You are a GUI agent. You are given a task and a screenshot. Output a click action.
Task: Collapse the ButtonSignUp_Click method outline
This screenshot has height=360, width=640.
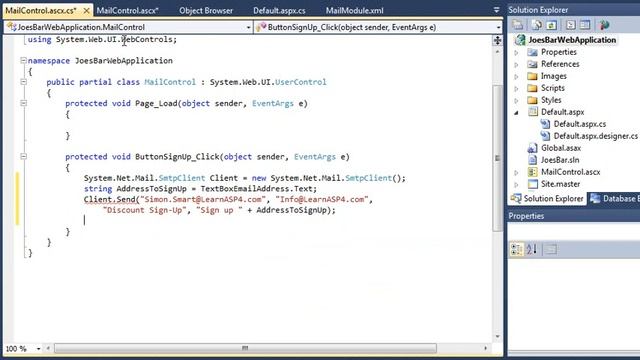[x=23, y=156]
